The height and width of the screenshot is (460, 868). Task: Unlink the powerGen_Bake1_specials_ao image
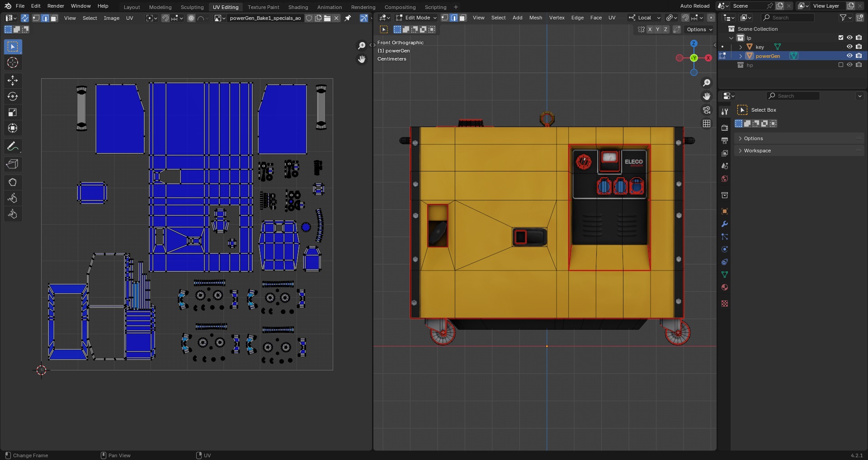click(336, 18)
